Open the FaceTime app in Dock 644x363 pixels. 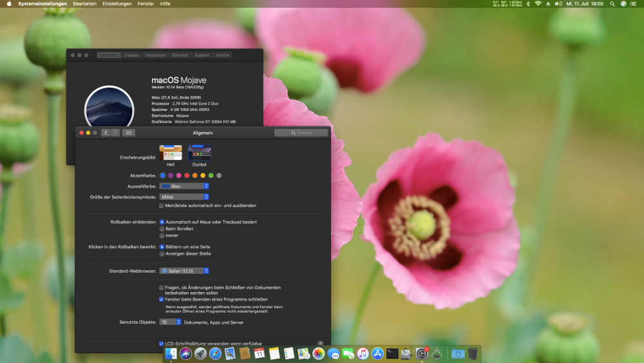pyautogui.click(x=348, y=353)
